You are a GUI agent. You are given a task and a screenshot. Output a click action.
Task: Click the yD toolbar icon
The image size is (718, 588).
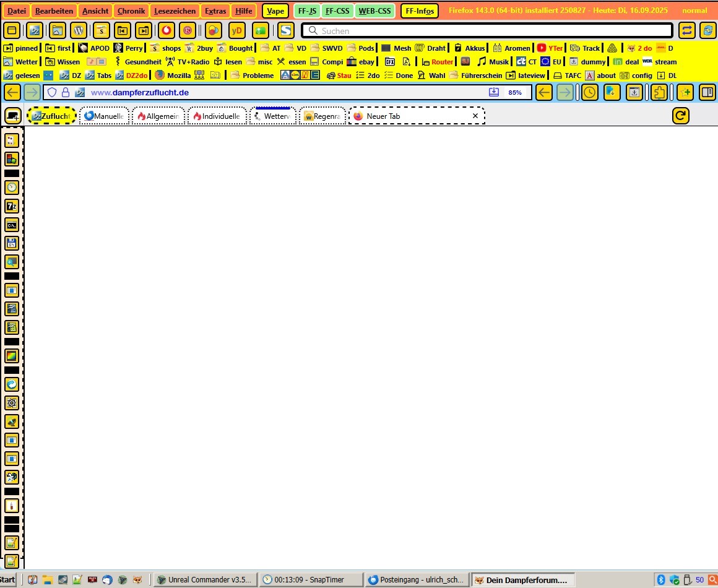tap(236, 31)
